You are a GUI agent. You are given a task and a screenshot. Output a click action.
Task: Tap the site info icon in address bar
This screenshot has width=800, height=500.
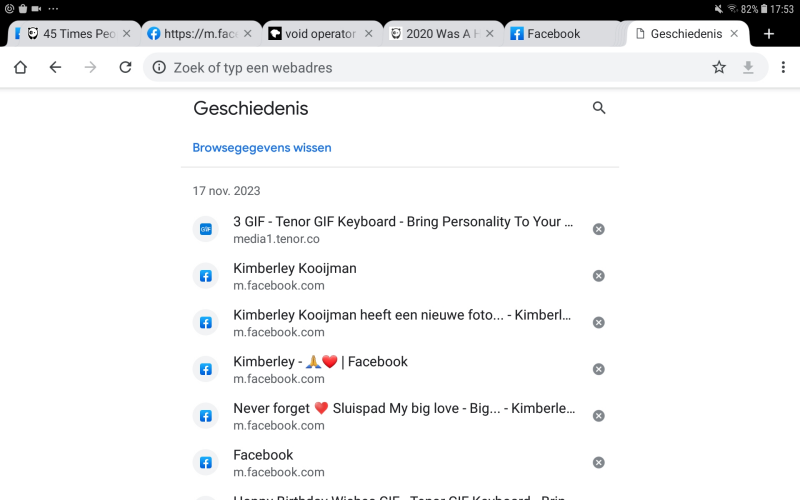pyautogui.click(x=159, y=67)
